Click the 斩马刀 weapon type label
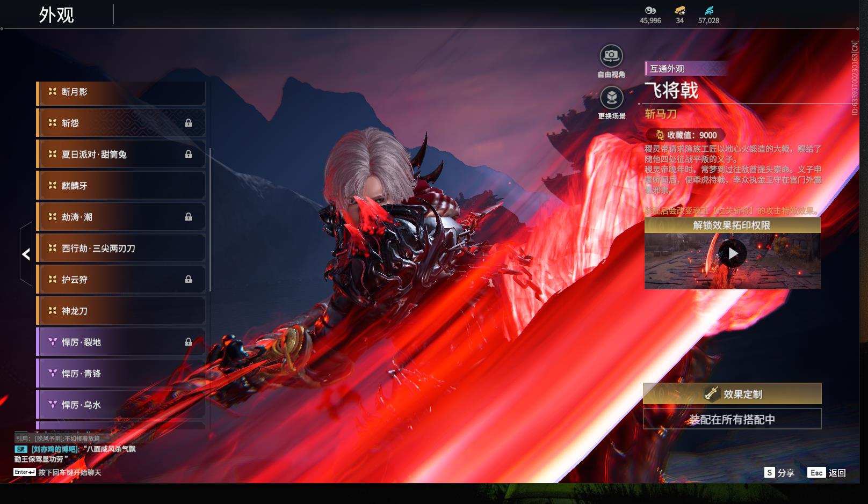This screenshot has height=504, width=868. (x=661, y=114)
